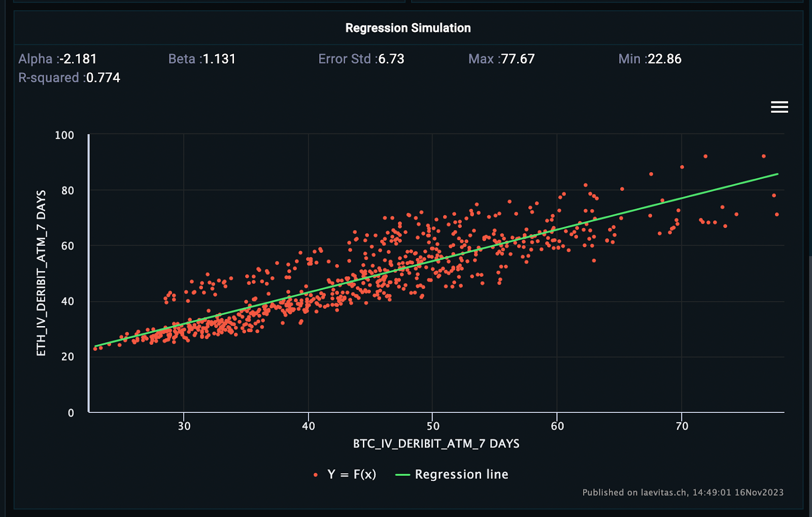Click x-axis tick label 30
The height and width of the screenshot is (517, 812).
[184, 426]
